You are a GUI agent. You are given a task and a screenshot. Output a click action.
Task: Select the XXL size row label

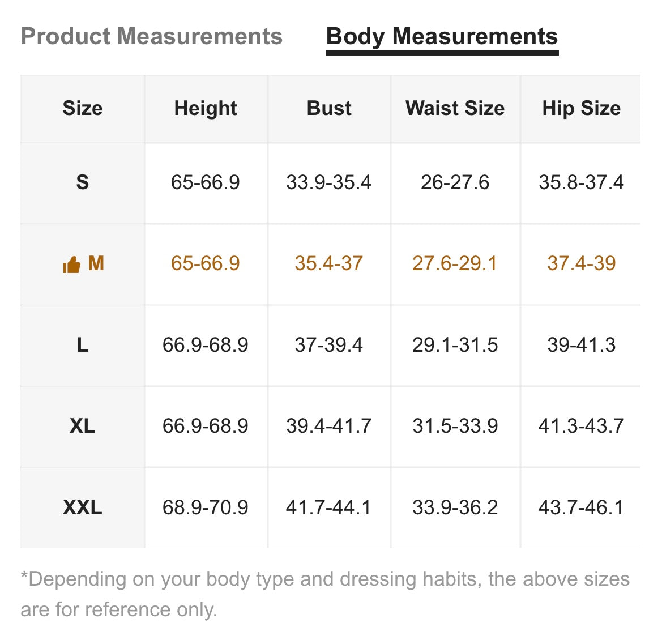pos(82,507)
